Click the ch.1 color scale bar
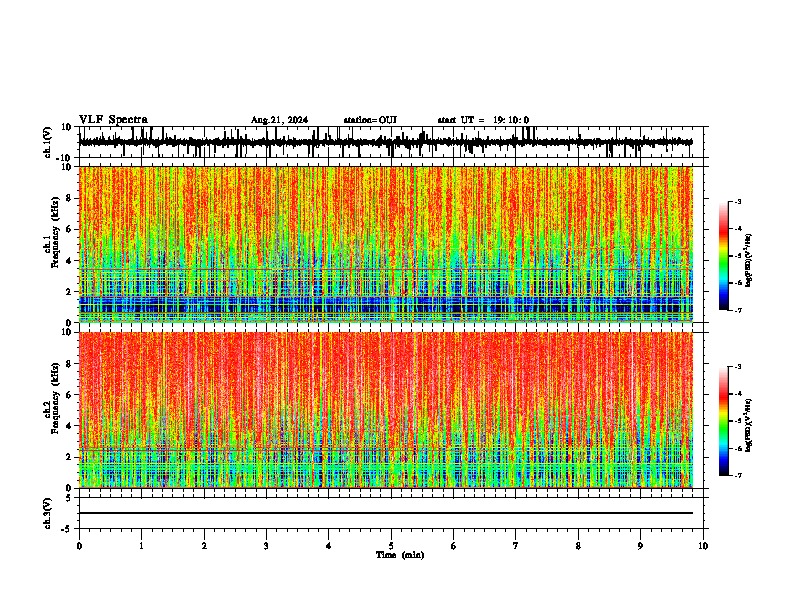Viewport: 792px width, 612px height. click(x=723, y=256)
